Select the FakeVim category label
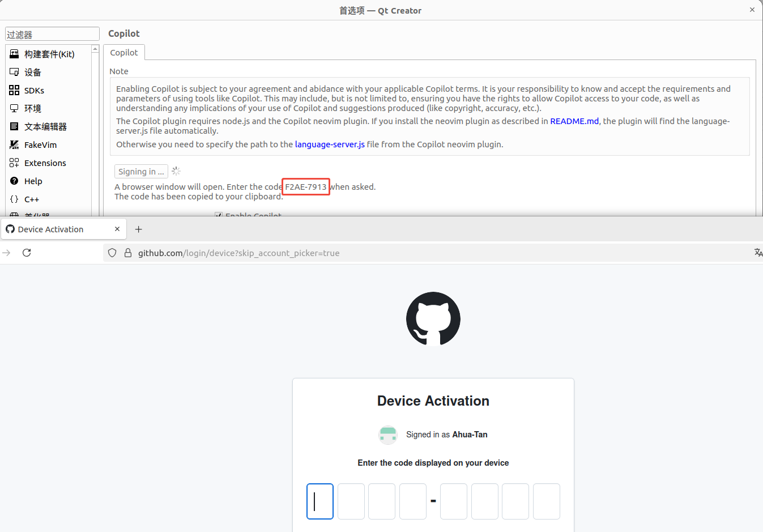The width and height of the screenshot is (763, 532). tap(40, 144)
